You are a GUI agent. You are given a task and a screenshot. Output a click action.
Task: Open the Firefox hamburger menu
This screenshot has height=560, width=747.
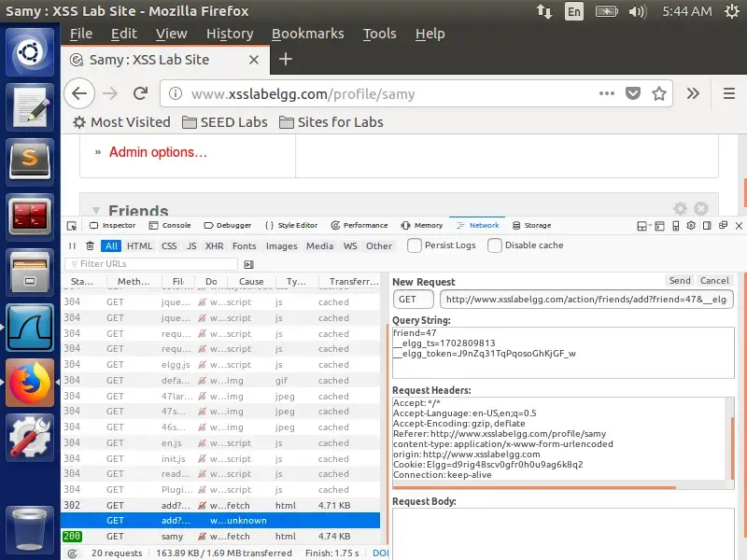(729, 93)
